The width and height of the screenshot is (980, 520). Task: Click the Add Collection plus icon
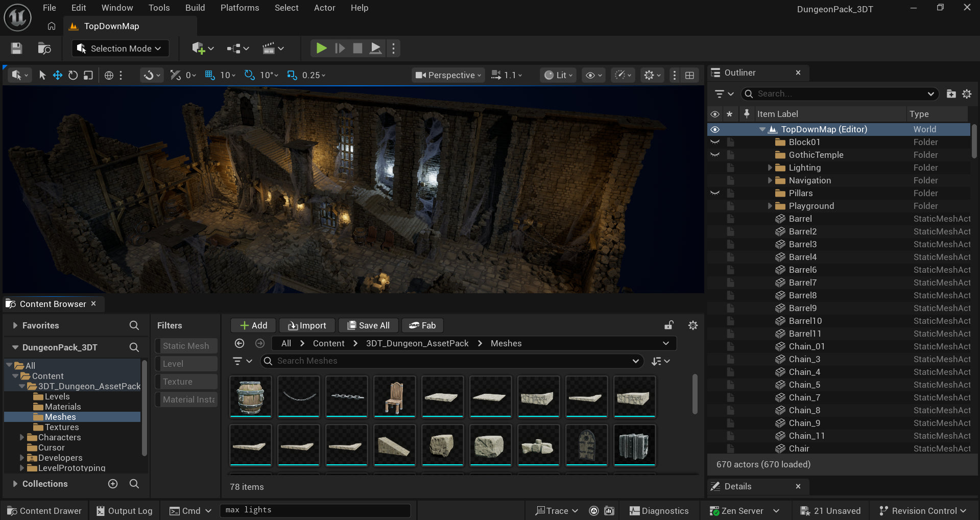click(x=113, y=484)
